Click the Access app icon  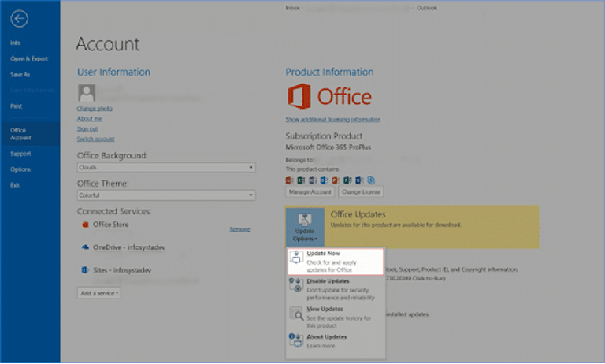point(289,180)
